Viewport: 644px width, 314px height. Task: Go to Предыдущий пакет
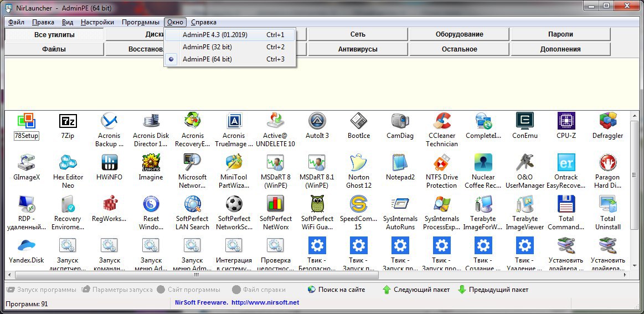[x=493, y=290]
